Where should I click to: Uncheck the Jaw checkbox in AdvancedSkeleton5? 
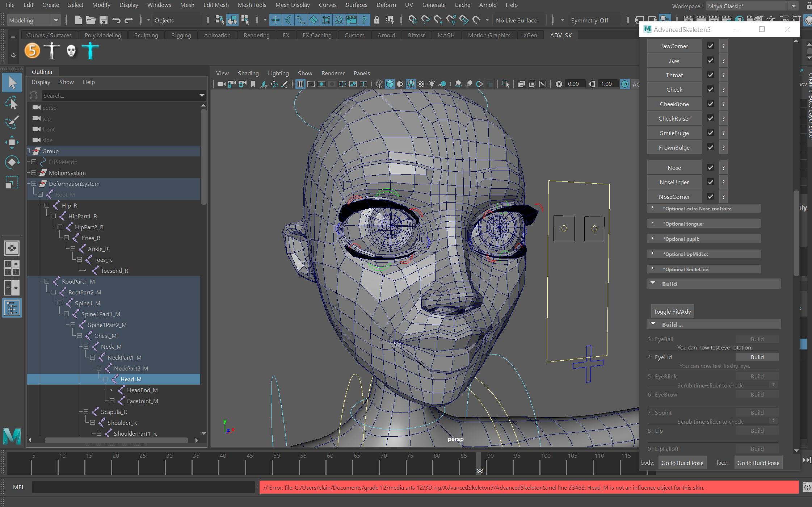(x=710, y=60)
